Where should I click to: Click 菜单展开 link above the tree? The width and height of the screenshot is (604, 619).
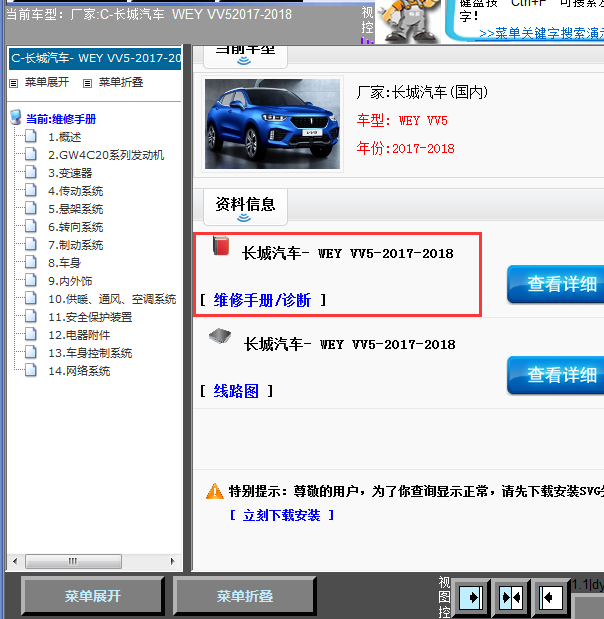click(x=47, y=82)
